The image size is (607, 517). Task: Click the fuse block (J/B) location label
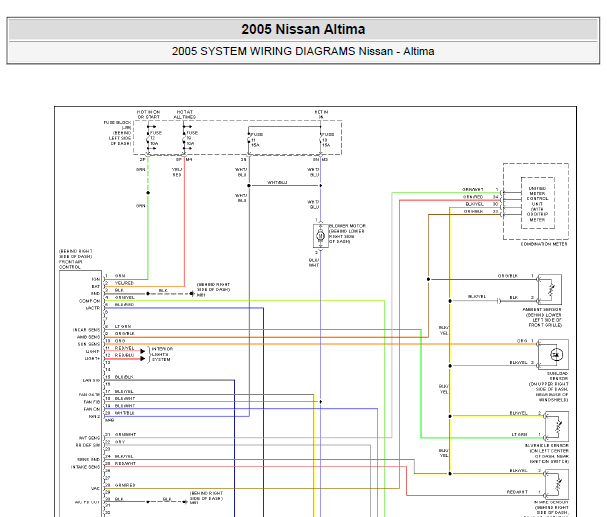[117, 133]
